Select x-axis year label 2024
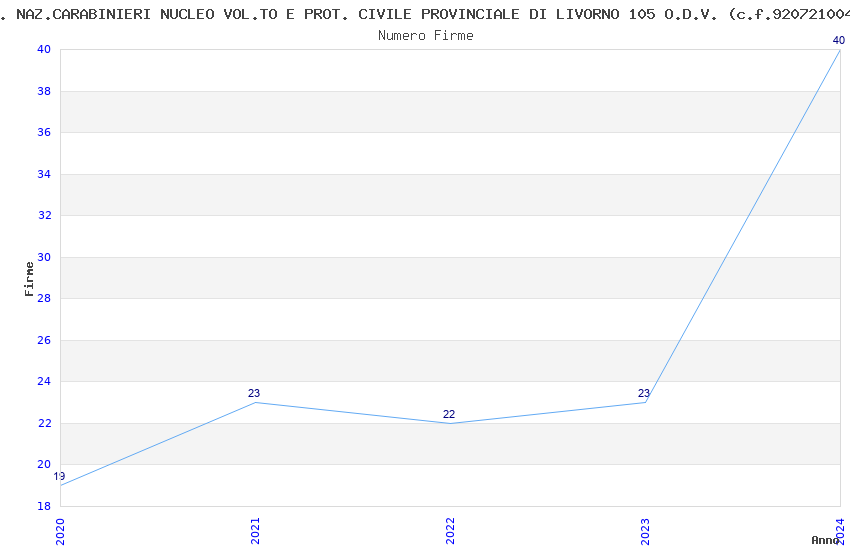 [x=840, y=532]
